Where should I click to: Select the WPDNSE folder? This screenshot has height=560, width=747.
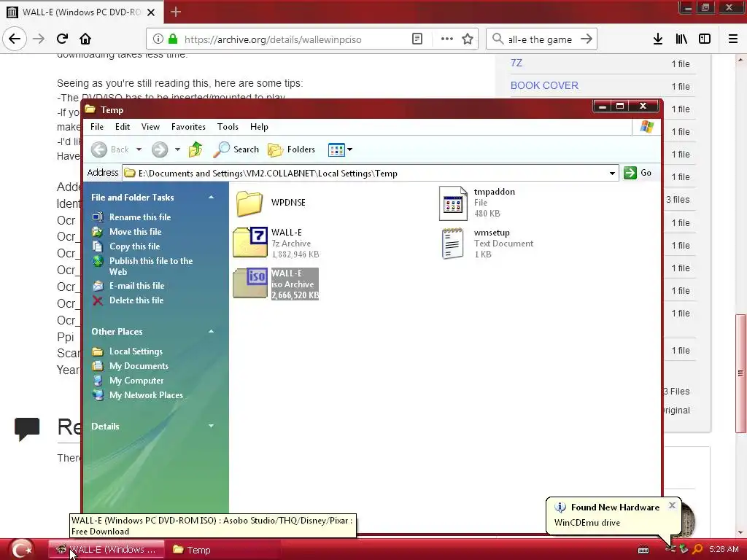271,203
